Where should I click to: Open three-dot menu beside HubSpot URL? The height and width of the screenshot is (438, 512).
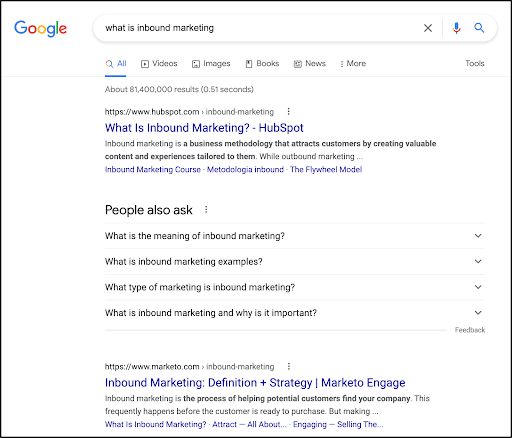(288, 112)
